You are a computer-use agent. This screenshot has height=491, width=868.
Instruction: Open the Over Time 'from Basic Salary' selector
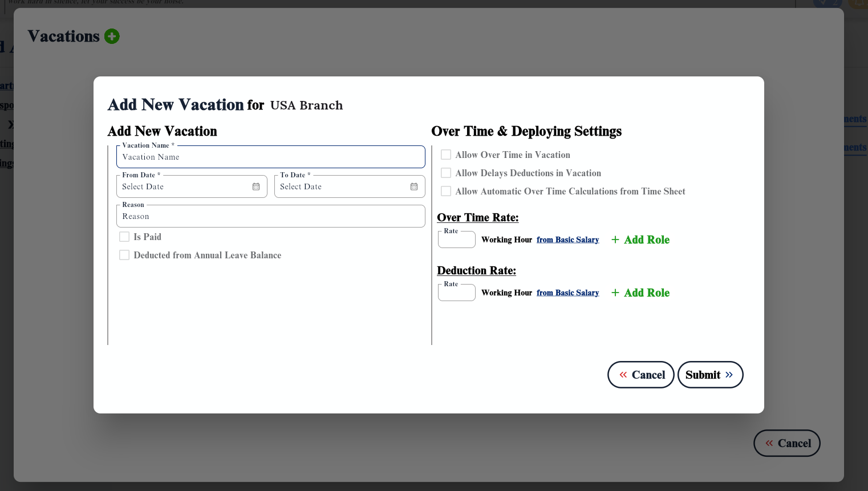click(x=567, y=240)
